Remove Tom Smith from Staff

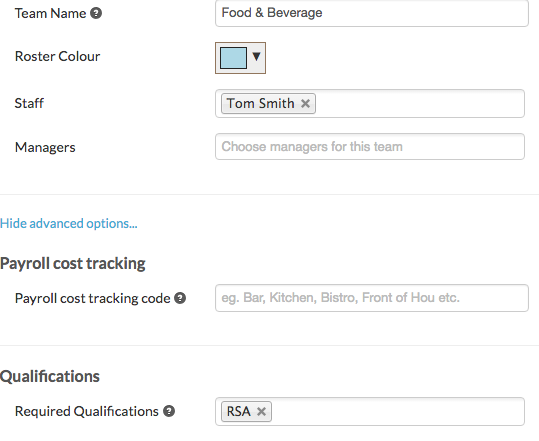coord(305,103)
